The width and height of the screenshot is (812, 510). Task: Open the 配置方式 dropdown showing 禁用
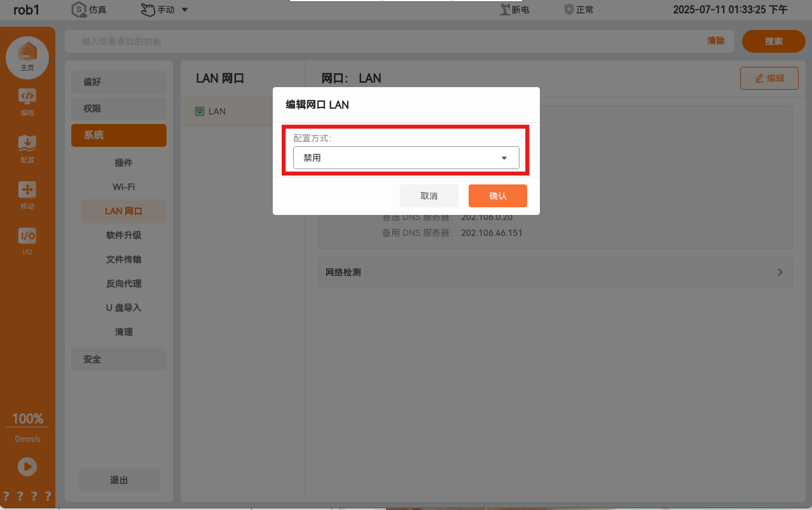click(x=406, y=158)
